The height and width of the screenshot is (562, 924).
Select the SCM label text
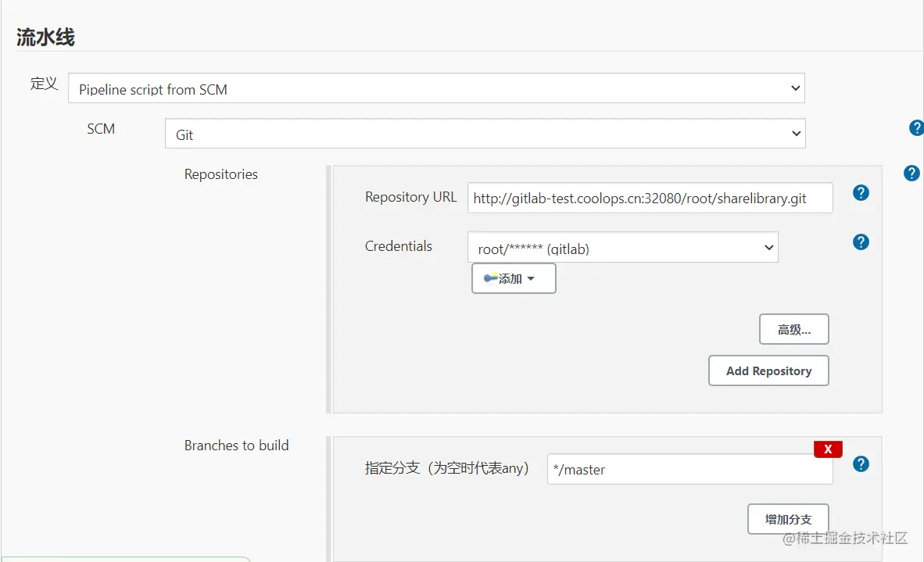click(x=101, y=129)
